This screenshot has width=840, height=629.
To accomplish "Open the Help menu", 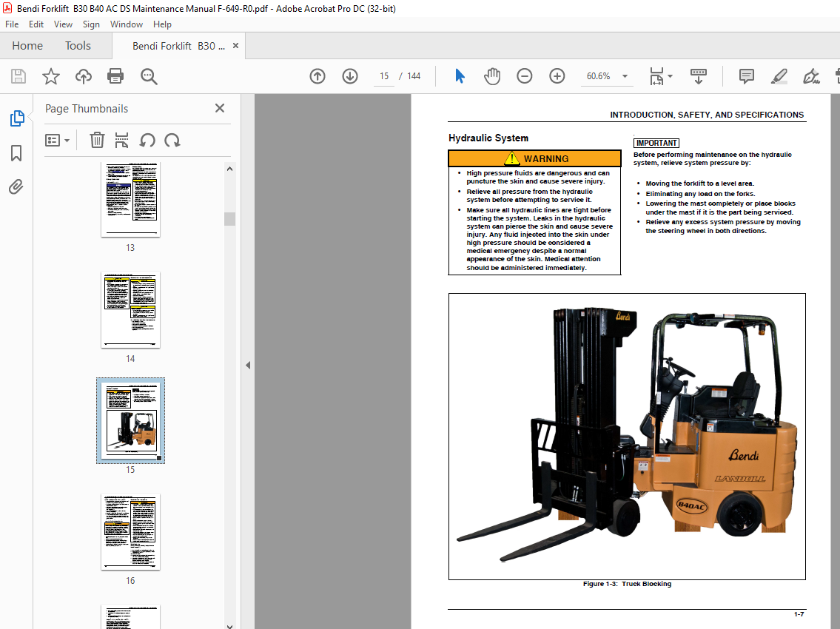I will coord(162,24).
